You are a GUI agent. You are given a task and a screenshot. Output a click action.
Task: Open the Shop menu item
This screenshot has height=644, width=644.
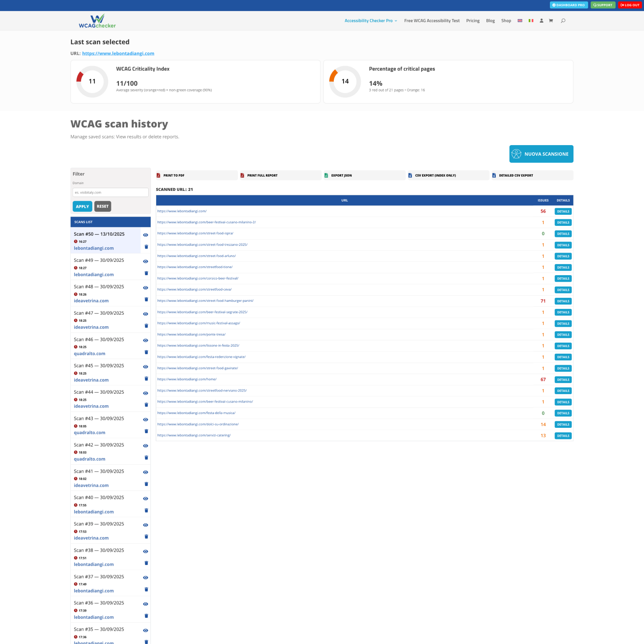(x=506, y=21)
